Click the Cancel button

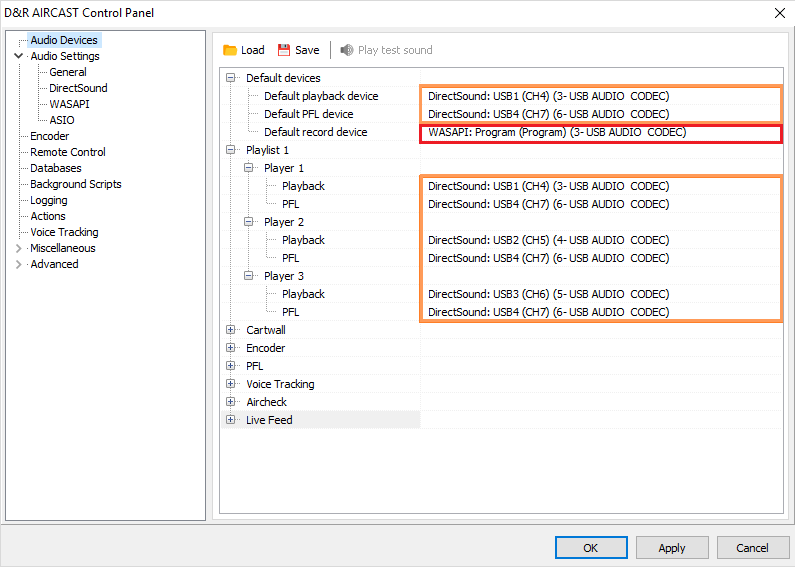click(x=752, y=548)
